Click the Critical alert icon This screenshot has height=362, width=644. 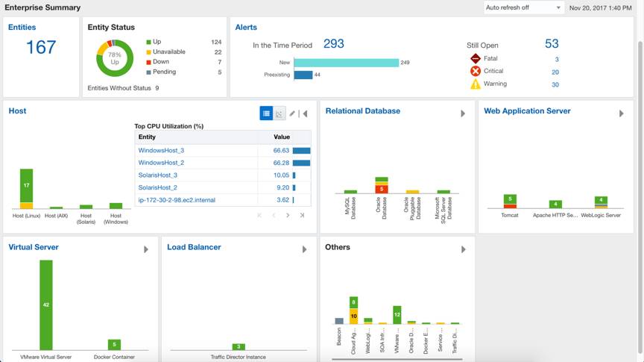(476, 71)
